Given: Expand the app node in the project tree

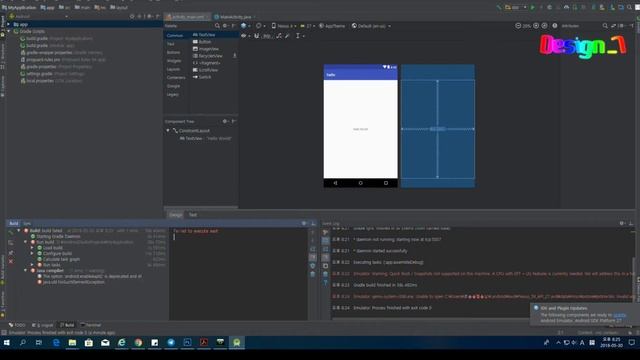Looking at the screenshot, I should click(x=9, y=24).
